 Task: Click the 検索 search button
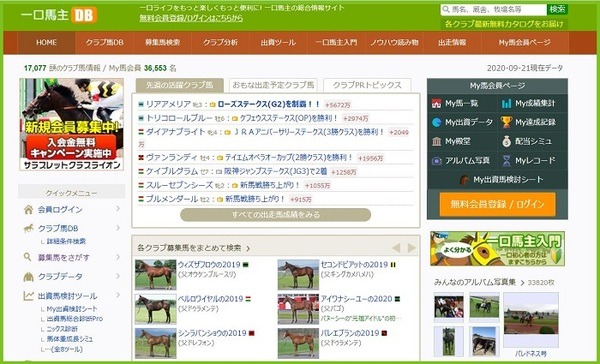(x=558, y=9)
